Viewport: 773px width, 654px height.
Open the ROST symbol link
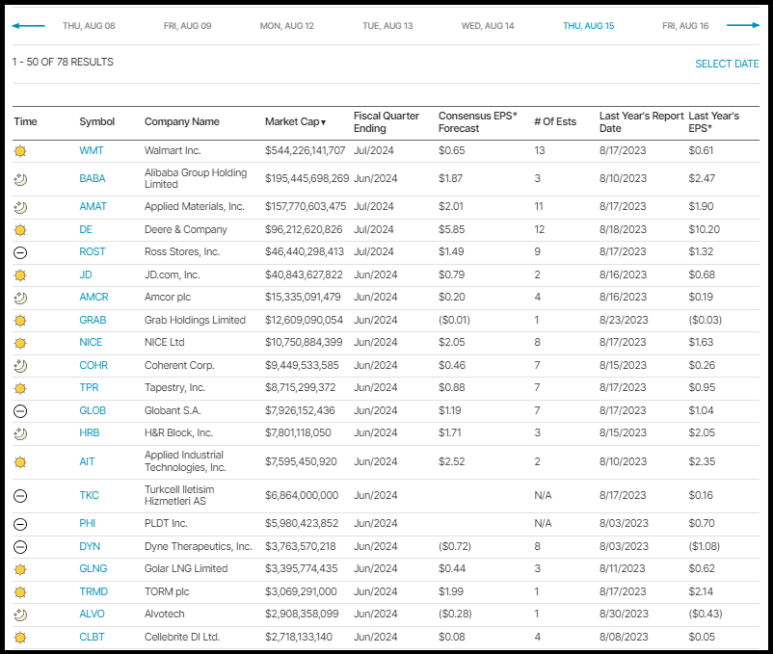pos(92,252)
